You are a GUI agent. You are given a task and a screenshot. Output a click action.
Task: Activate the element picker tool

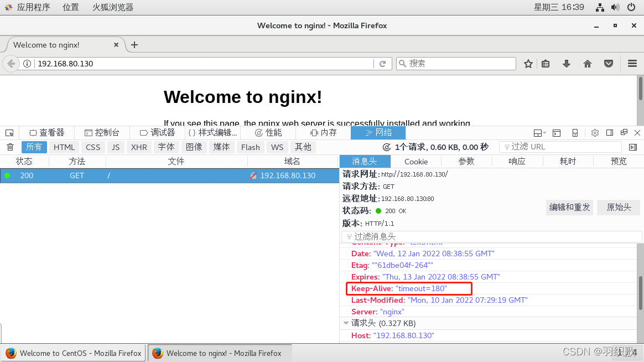(9, 133)
